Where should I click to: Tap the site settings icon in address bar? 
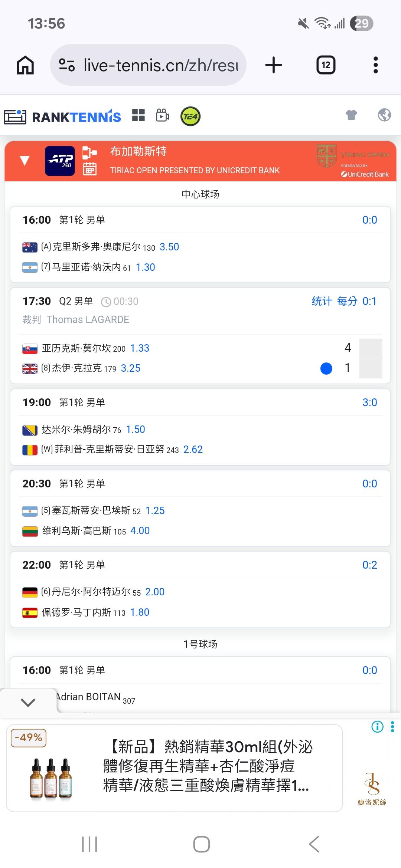67,65
